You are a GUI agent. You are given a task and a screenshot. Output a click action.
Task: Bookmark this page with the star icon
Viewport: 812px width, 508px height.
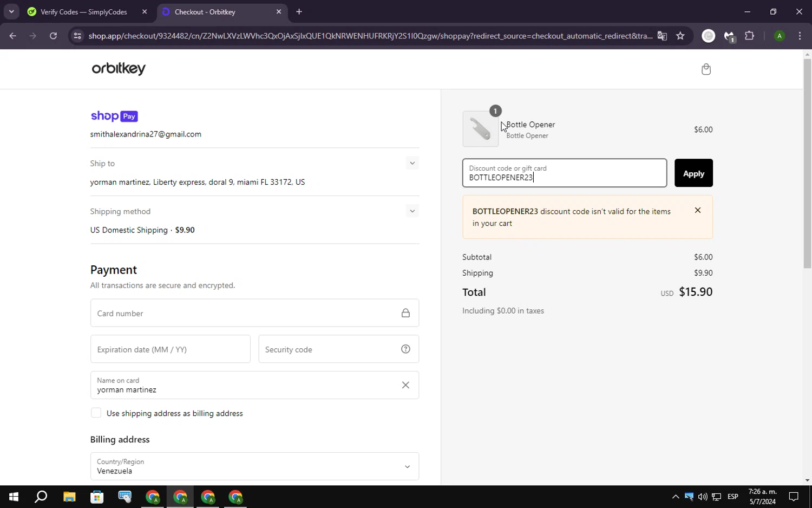(680, 36)
